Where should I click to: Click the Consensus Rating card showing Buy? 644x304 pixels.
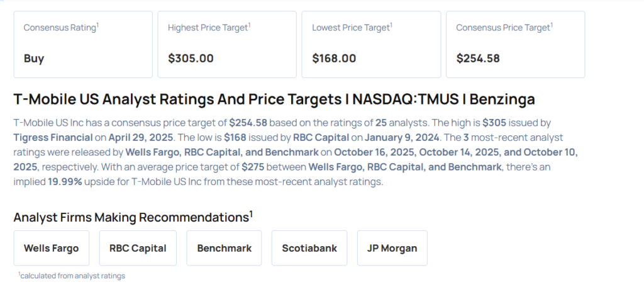tap(83, 44)
